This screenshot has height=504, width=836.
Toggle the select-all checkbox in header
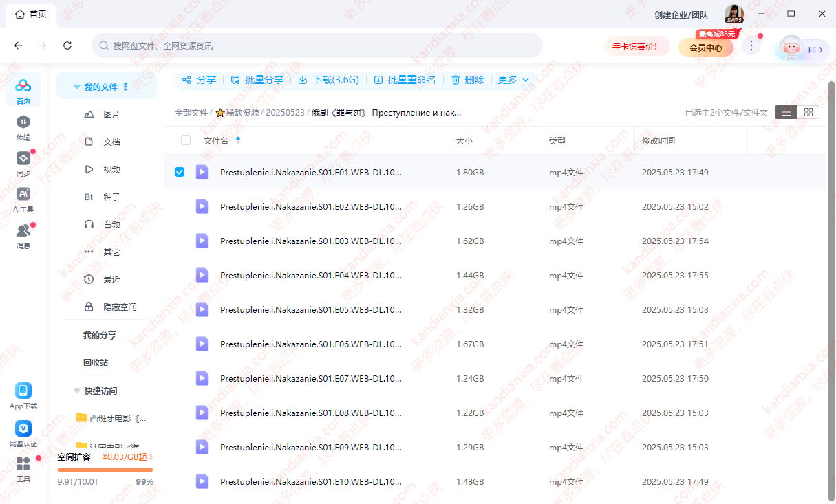[186, 140]
